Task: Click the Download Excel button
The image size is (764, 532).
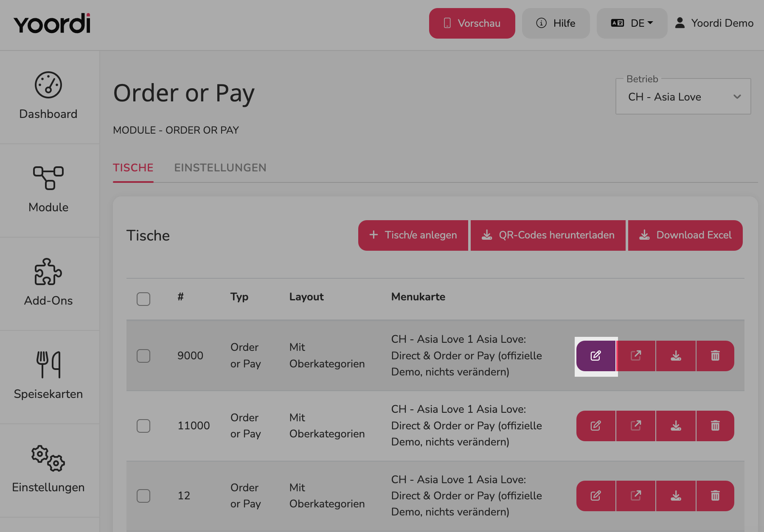Action: tap(685, 235)
